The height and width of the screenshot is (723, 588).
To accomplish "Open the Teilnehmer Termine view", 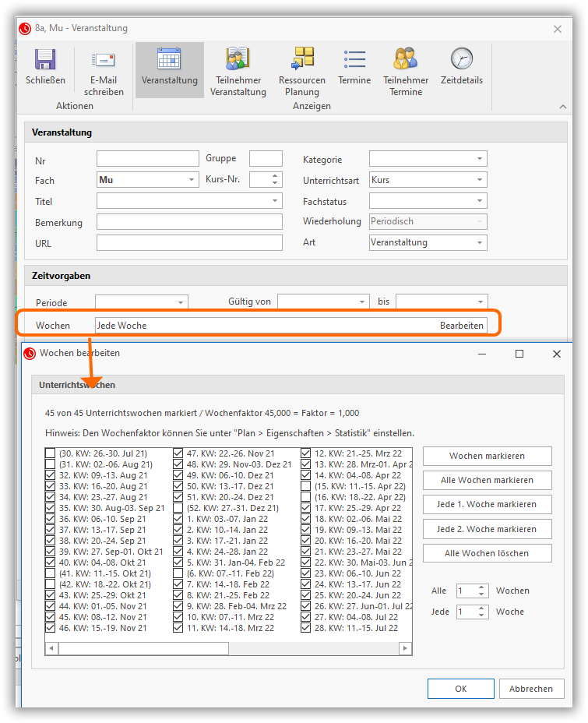I will 405,61.
